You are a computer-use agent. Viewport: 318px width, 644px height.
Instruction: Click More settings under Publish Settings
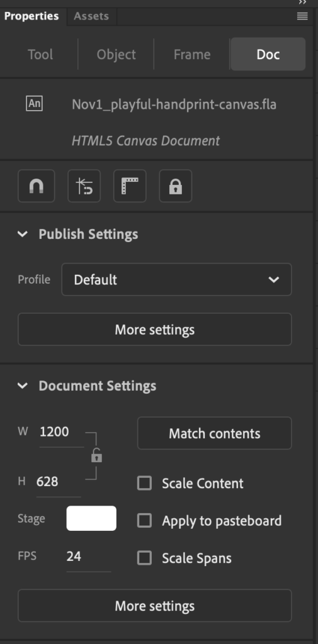(155, 330)
